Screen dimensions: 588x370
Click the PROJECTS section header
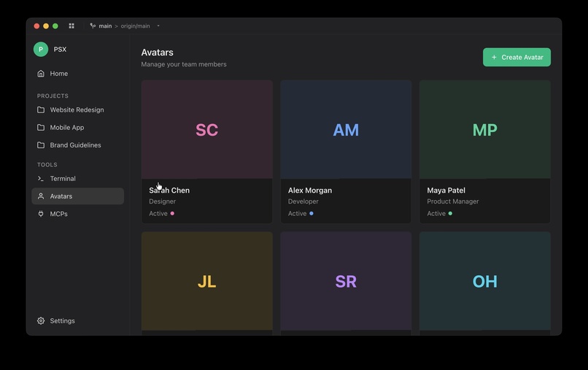(x=53, y=96)
